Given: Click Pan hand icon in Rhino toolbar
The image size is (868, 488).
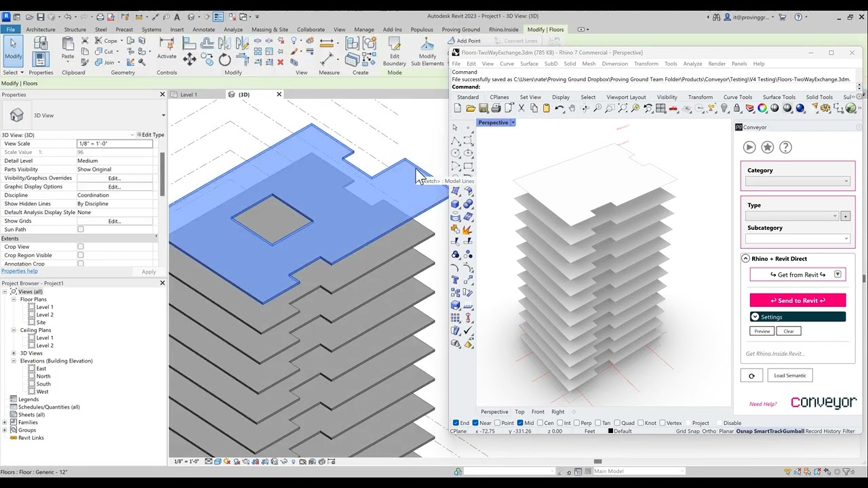Looking at the screenshot, I should coord(572,108).
